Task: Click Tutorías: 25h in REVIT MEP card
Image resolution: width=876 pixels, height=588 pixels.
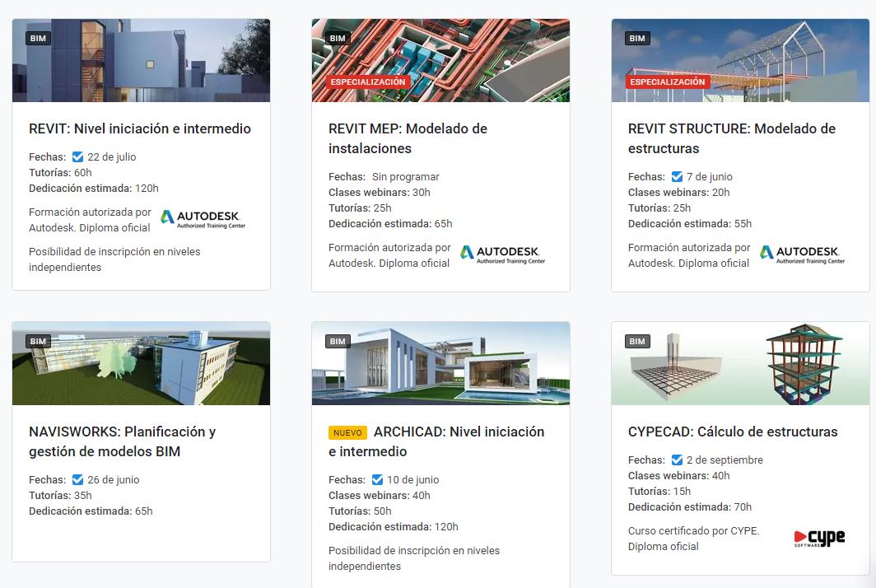Action: click(360, 208)
